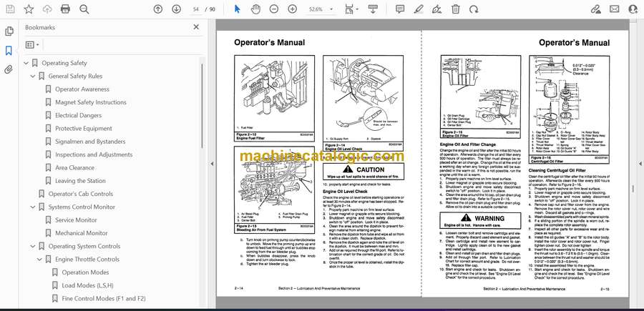Open the attachments paperclip panel
Screen dimensions: 644x311
tap(9, 69)
